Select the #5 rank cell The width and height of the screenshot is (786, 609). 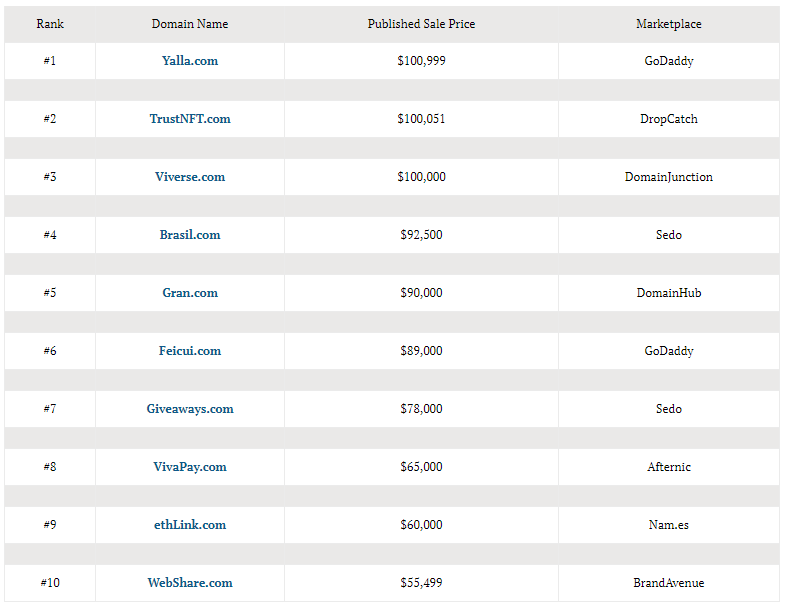50,293
